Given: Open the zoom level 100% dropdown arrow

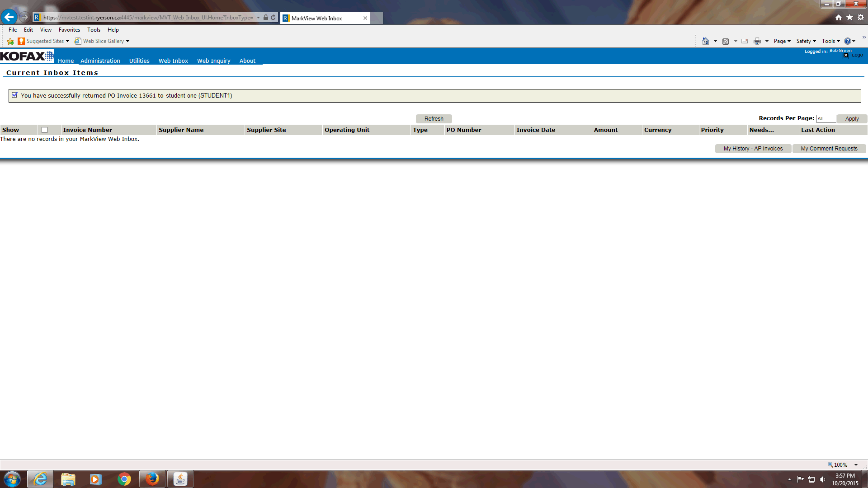Looking at the screenshot, I should (856, 465).
